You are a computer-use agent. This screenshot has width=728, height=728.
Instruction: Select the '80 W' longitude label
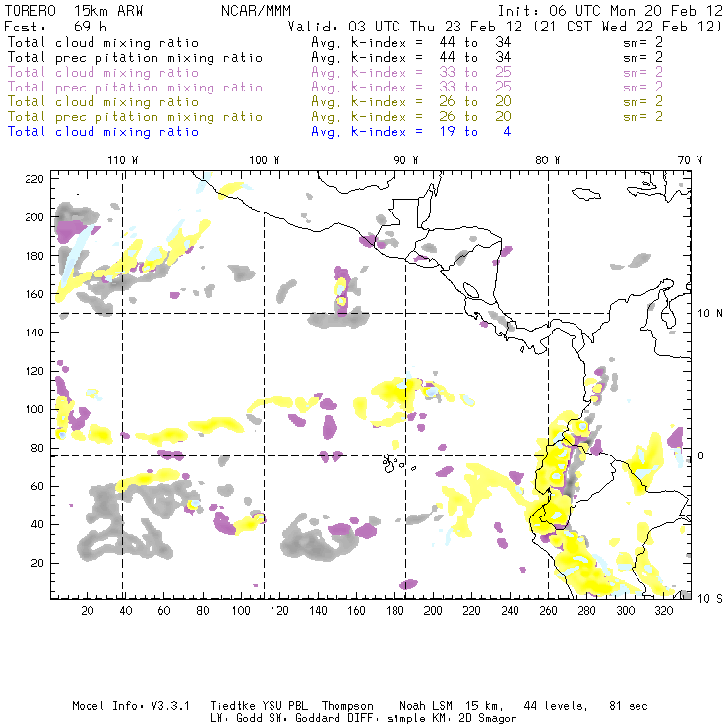tap(548, 160)
